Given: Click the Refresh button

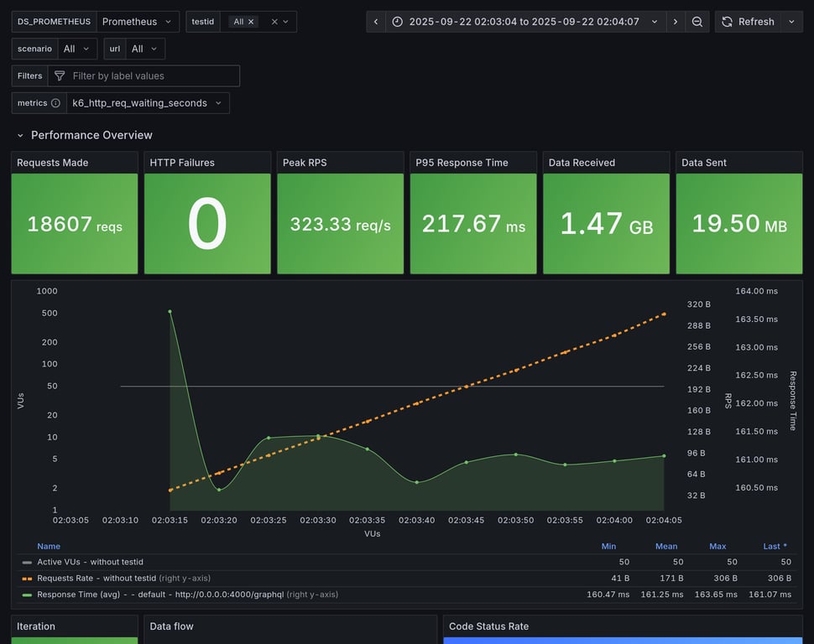Looking at the screenshot, I should point(748,22).
